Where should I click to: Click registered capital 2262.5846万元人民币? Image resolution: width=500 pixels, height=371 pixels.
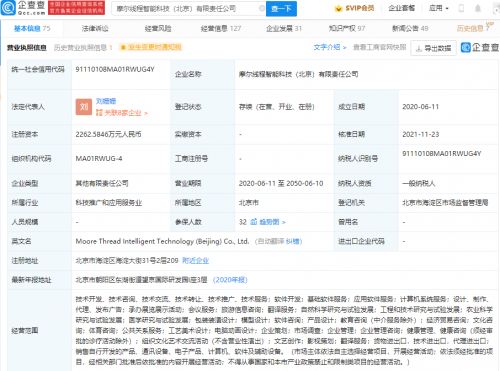coord(108,134)
